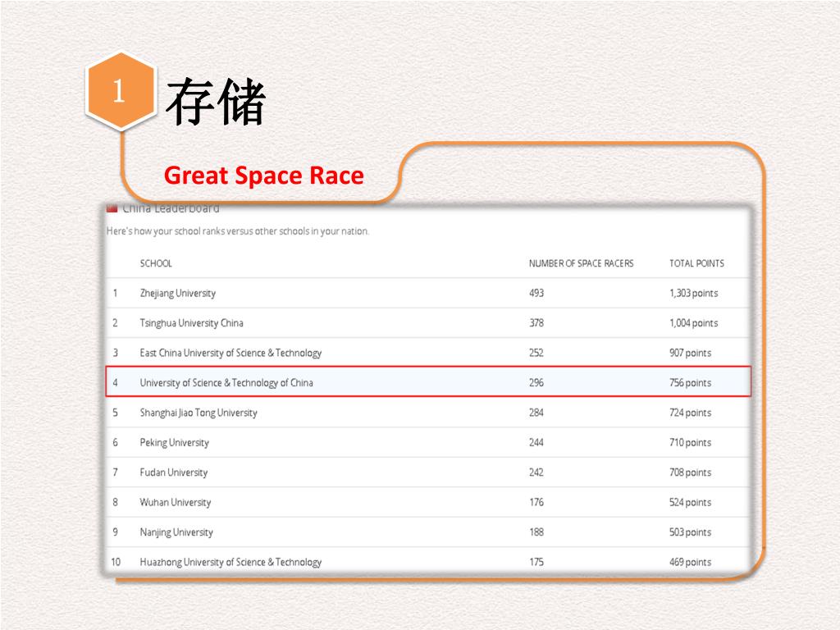Click the 'China Leaderboard' heading

pyautogui.click(x=171, y=208)
